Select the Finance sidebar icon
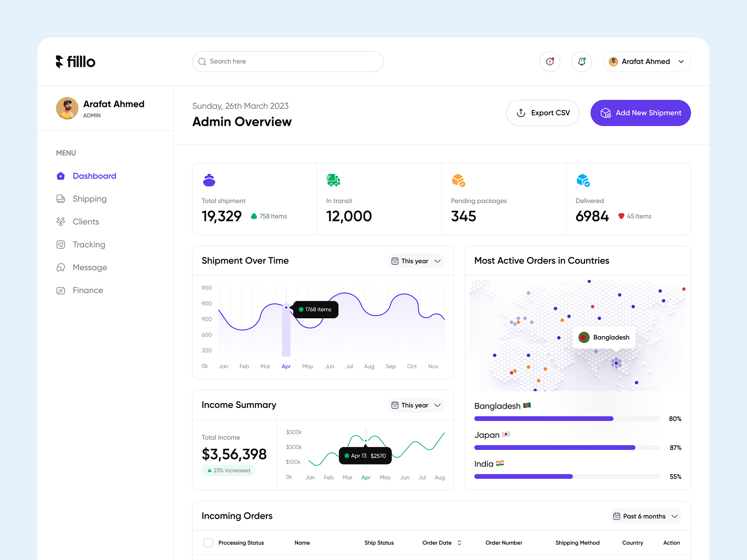 [61, 290]
